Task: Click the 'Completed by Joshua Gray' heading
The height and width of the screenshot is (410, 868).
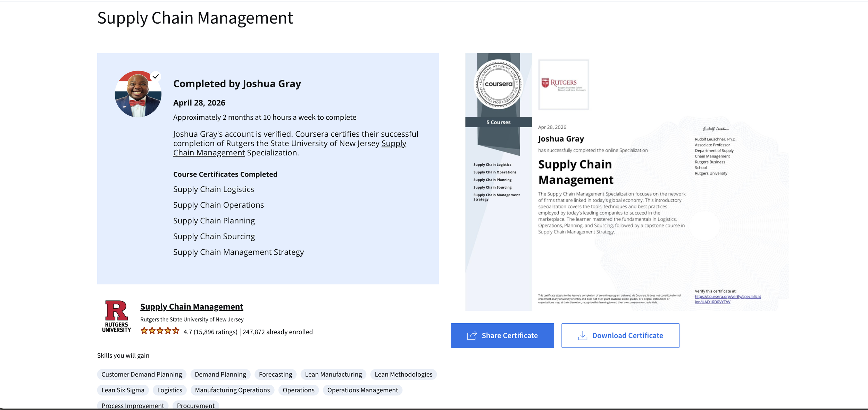Action: (x=237, y=84)
